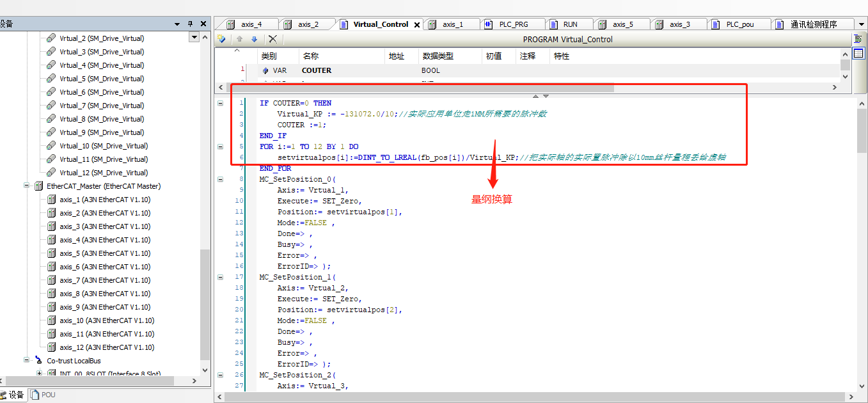Click the axis_7 slave device icon
Screen dimensions: 868x403
tap(52, 280)
